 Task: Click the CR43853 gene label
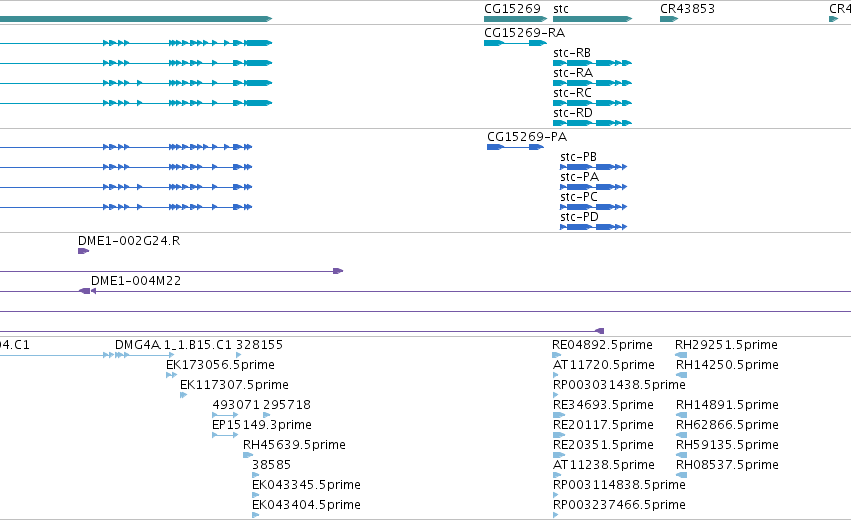[x=687, y=9]
